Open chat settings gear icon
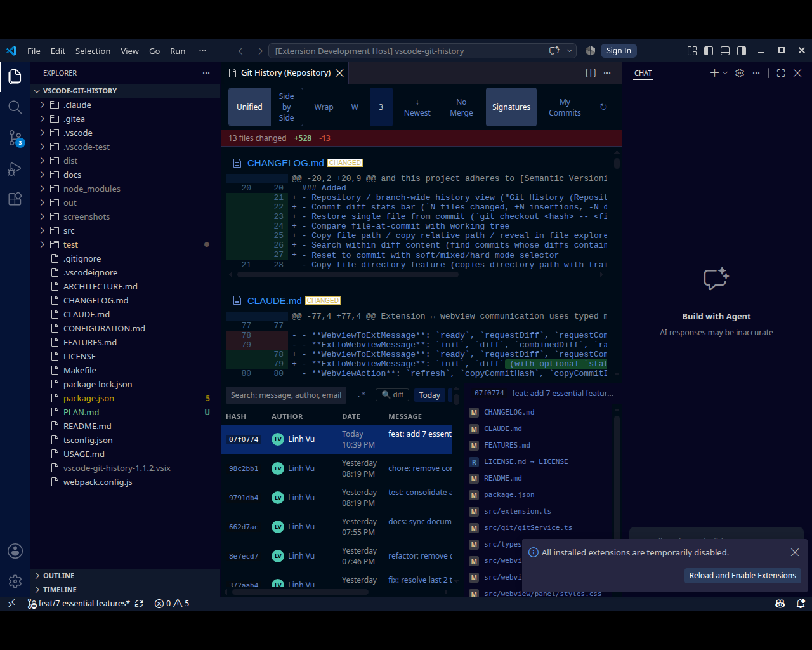The width and height of the screenshot is (812, 650). pos(740,73)
